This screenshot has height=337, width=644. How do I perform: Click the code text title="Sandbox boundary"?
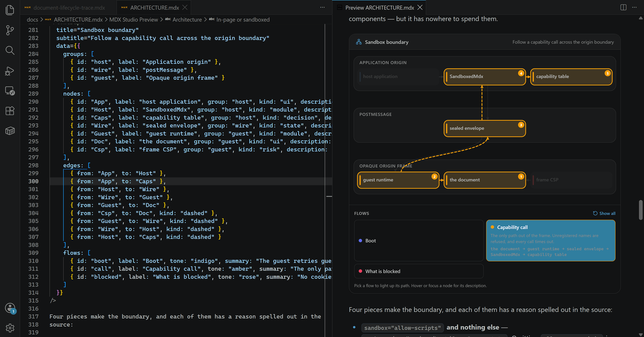tap(97, 30)
